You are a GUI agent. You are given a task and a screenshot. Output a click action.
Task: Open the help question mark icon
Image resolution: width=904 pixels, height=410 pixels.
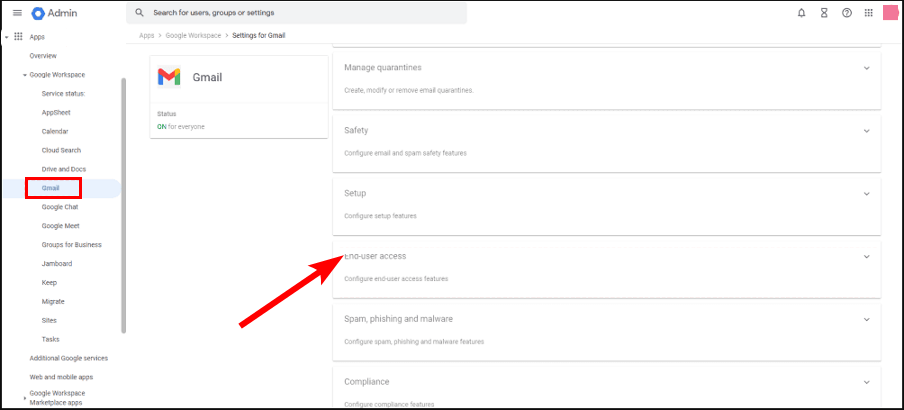tap(846, 13)
